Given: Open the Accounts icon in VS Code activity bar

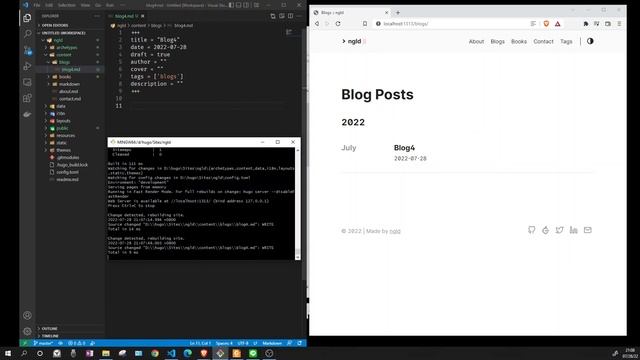Looking at the screenshot, I should coord(27,315).
